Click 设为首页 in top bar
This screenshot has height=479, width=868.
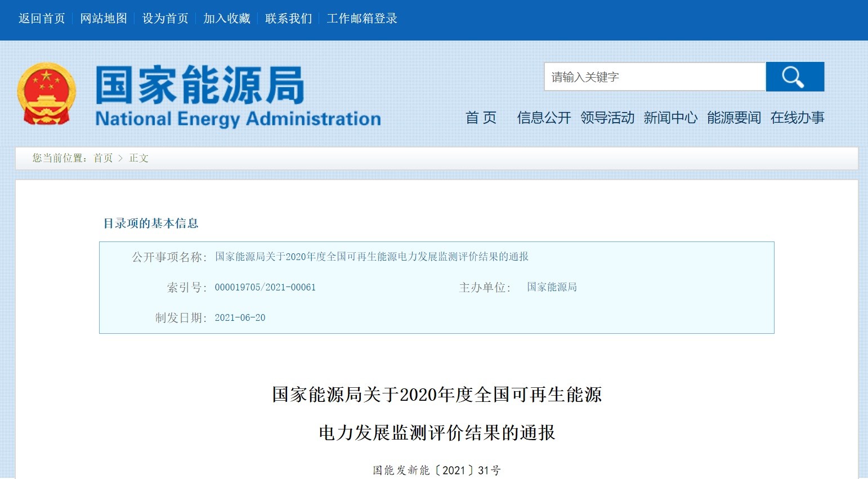pos(165,19)
